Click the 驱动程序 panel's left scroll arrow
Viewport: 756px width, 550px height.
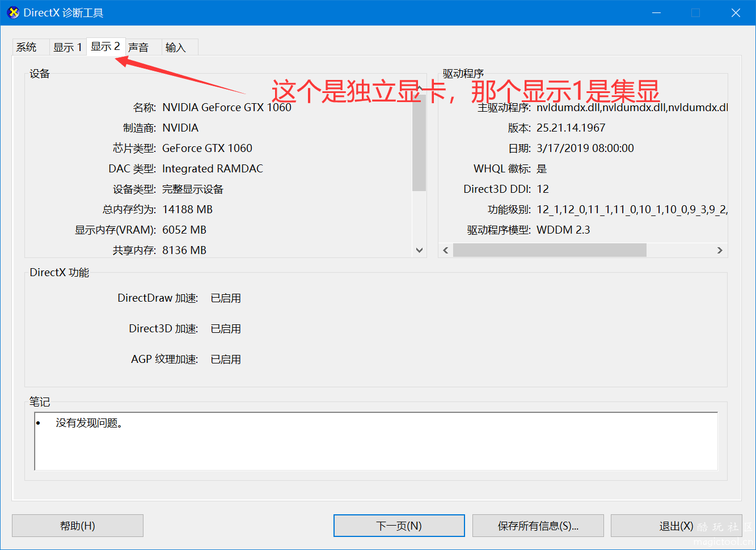(445, 249)
